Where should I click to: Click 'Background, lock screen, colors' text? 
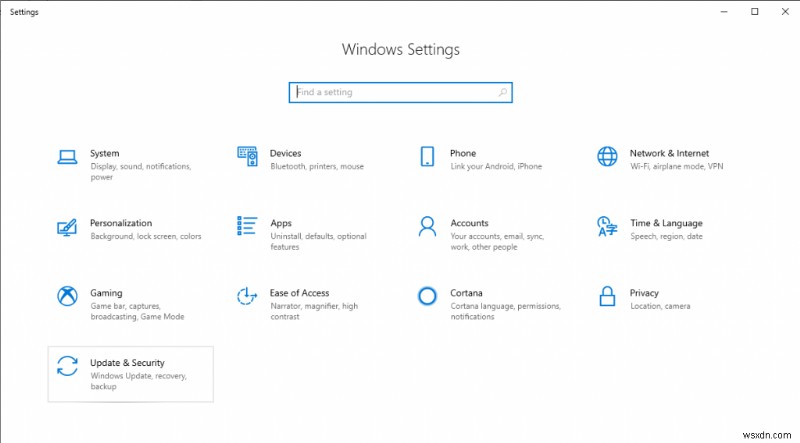coord(145,236)
